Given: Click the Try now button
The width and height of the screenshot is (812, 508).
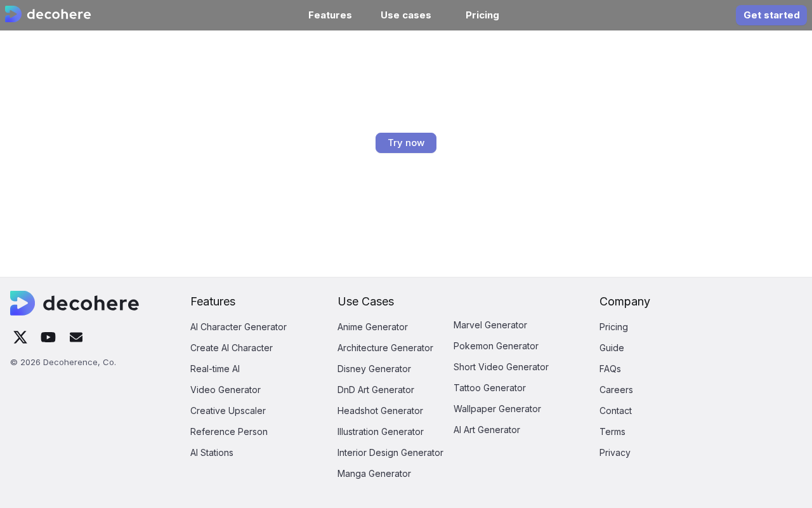Looking at the screenshot, I should (406, 143).
